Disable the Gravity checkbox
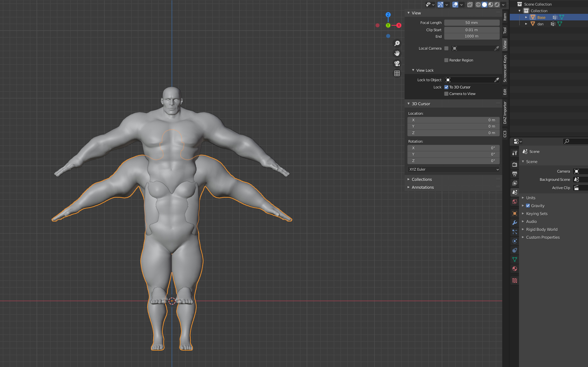This screenshot has width=588, height=367. tap(528, 206)
